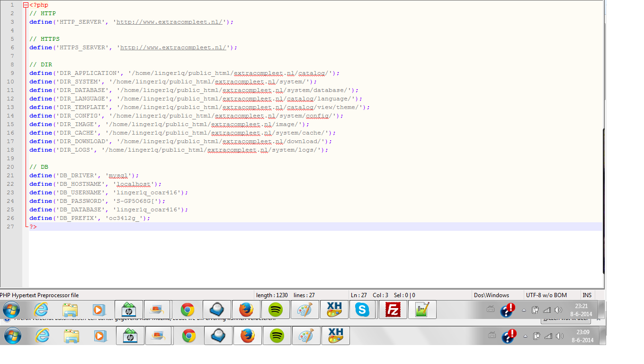
Task: Switch to Notepad++ on the taskbar
Action: point(422,309)
